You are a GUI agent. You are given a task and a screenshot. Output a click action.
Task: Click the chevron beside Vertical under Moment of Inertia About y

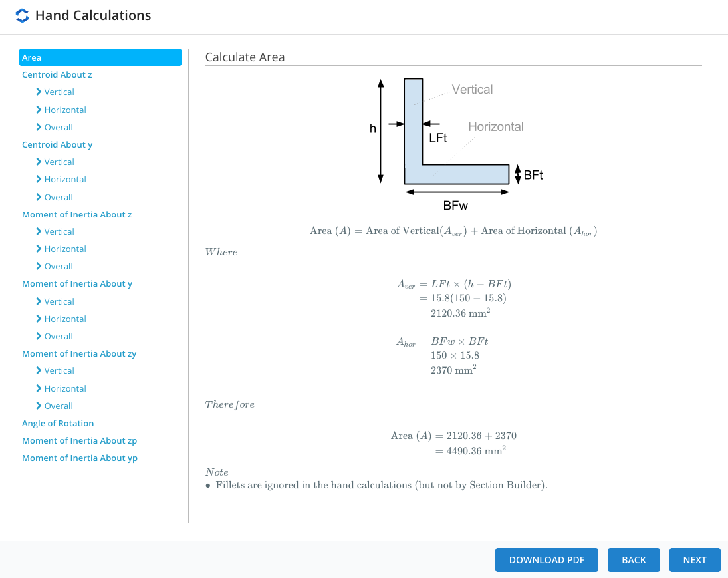click(x=39, y=301)
